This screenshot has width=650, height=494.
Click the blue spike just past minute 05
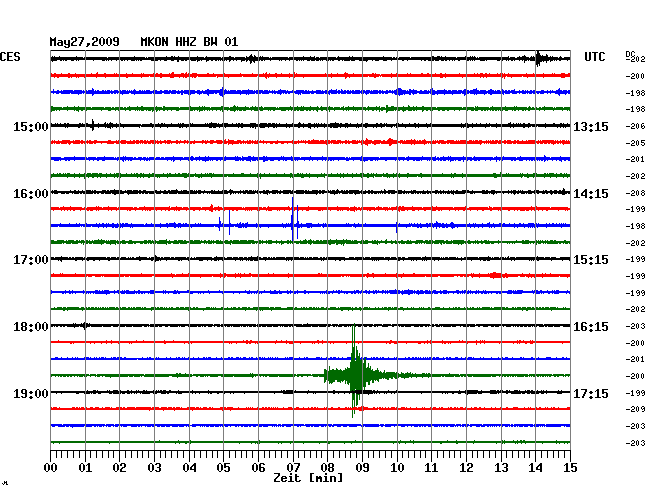pos(229,223)
